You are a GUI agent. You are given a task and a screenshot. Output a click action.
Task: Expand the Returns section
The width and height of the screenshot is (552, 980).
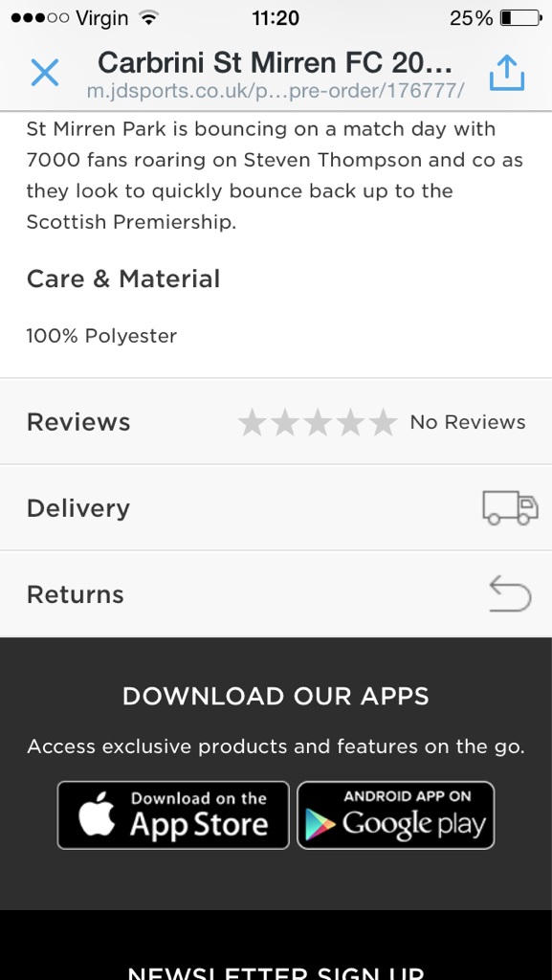tap(276, 593)
